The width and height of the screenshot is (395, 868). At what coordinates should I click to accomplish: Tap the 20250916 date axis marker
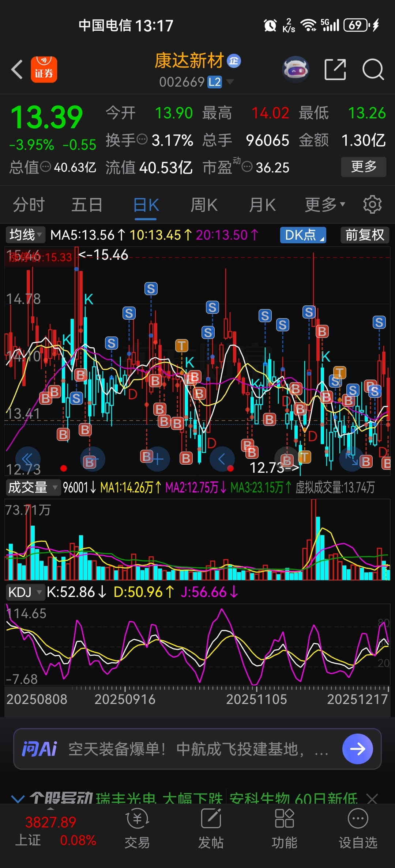click(x=125, y=699)
